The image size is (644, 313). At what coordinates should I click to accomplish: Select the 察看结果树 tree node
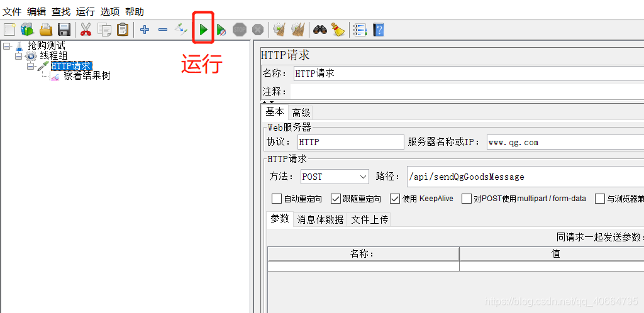[x=87, y=76]
